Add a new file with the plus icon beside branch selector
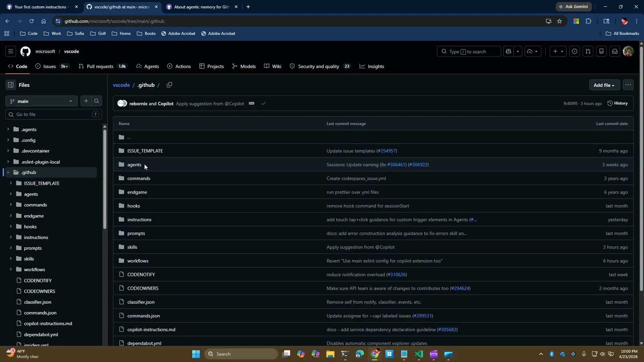Image resolution: width=644 pixels, height=362 pixels. click(x=86, y=101)
